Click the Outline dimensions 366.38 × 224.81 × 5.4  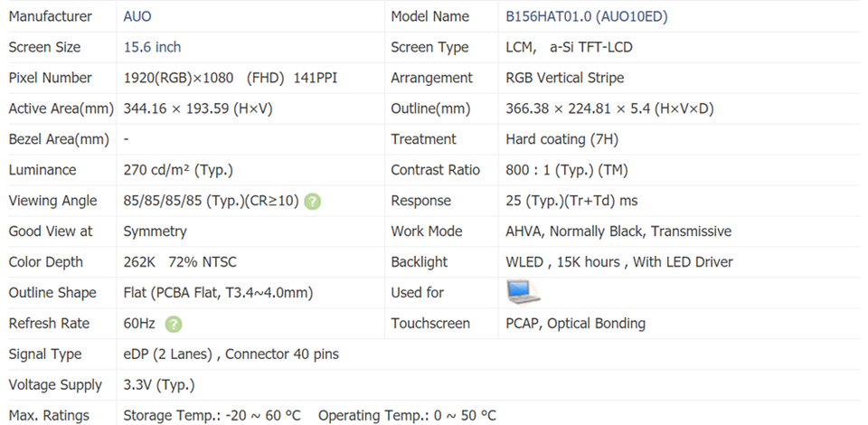[609, 109]
